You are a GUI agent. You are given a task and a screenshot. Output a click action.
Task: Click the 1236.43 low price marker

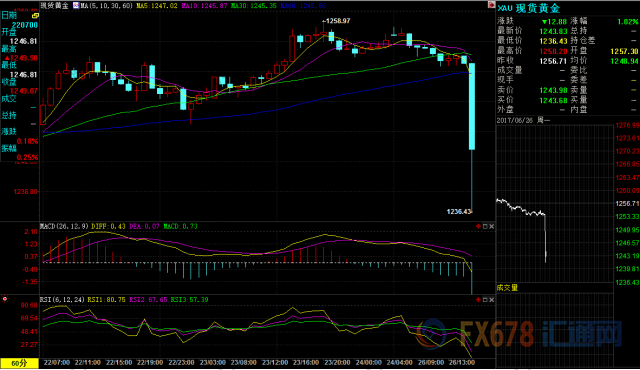[x=459, y=211]
